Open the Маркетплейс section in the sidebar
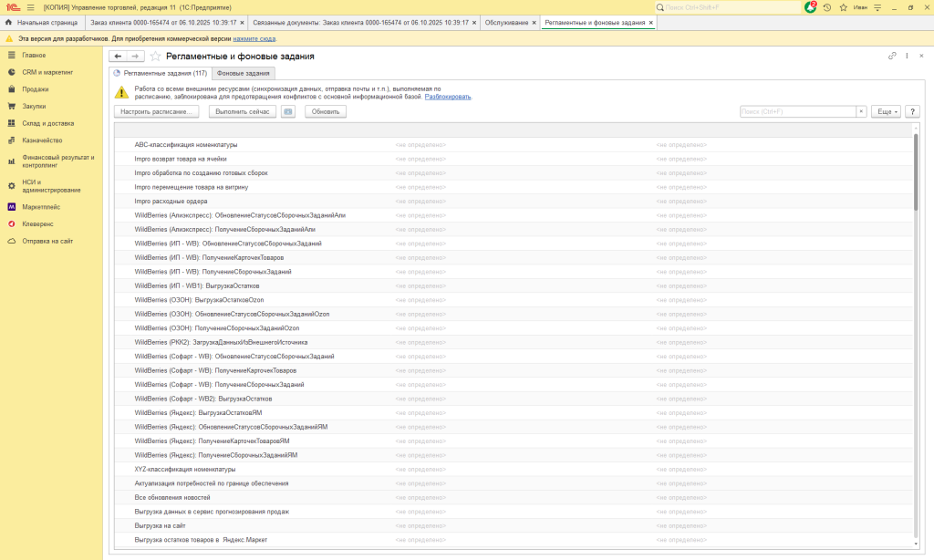This screenshot has height=560, width=934. coord(40,207)
